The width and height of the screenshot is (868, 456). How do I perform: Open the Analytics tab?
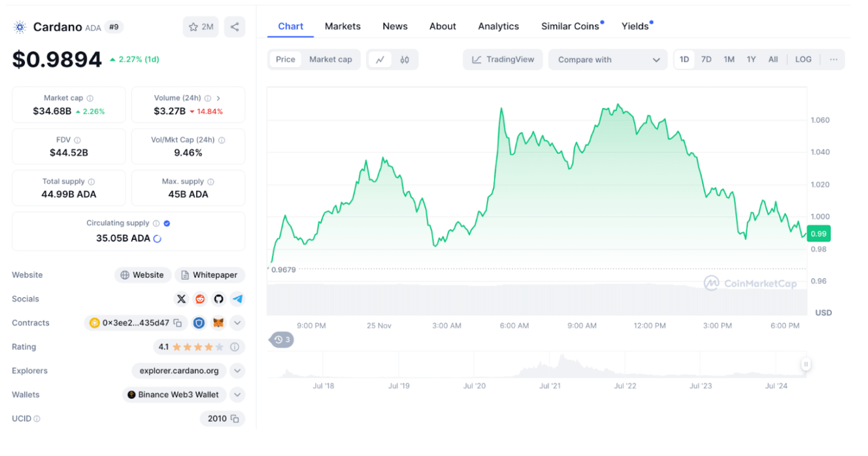click(x=499, y=26)
